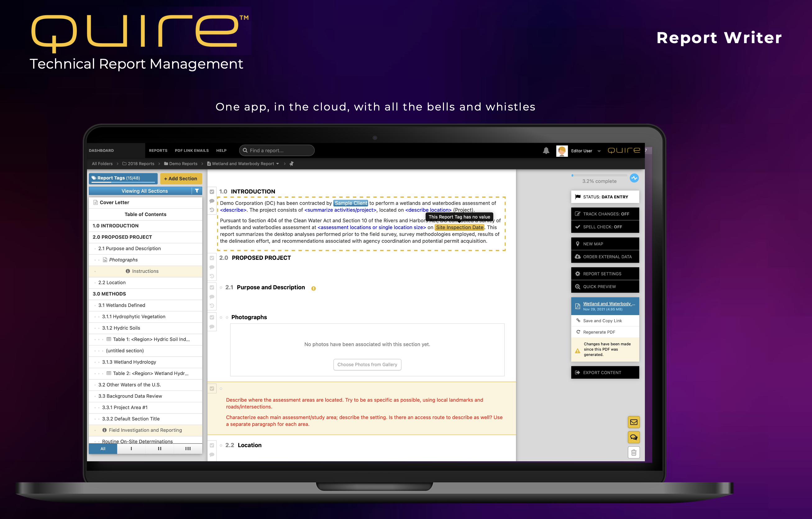Click the Add Section button
Image resolution: width=812 pixels, height=519 pixels.
tap(181, 178)
